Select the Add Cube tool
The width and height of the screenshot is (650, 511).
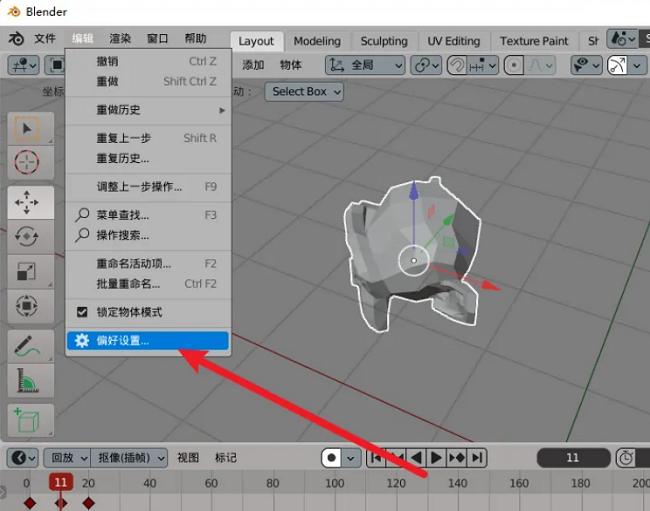pos(27,421)
